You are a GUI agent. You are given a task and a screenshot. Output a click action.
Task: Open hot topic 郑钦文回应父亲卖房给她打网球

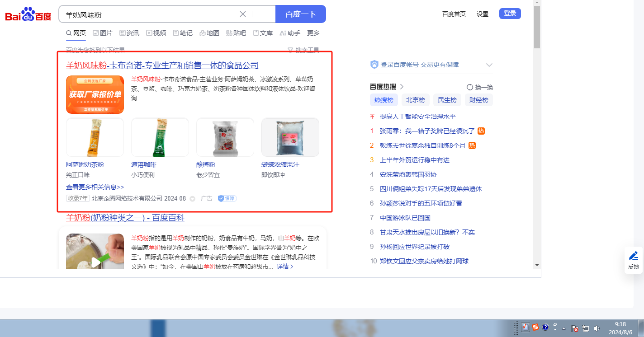tap(424, 261)
